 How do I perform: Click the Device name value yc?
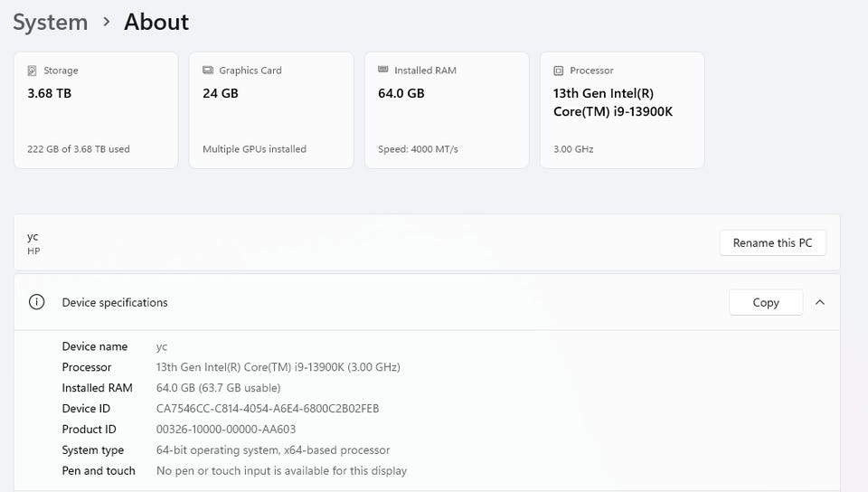162,346
